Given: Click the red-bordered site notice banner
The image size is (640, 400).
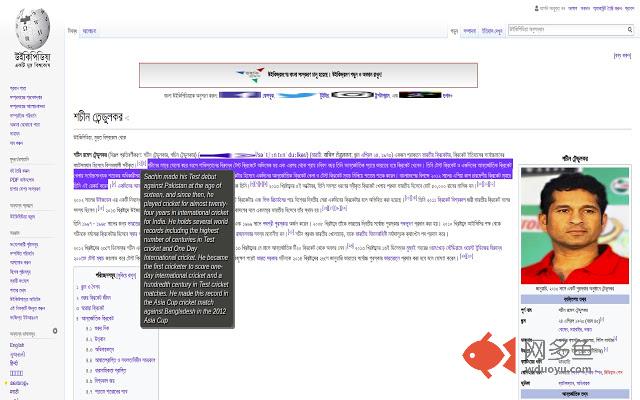Looking at the screenshot, I should [x=308, y=75].
